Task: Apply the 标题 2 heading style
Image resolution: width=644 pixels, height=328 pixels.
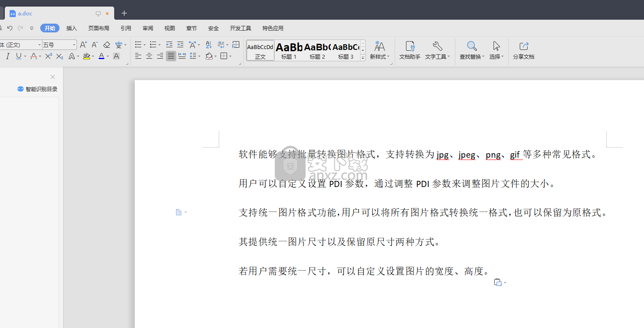Action: tap(317, 50)
